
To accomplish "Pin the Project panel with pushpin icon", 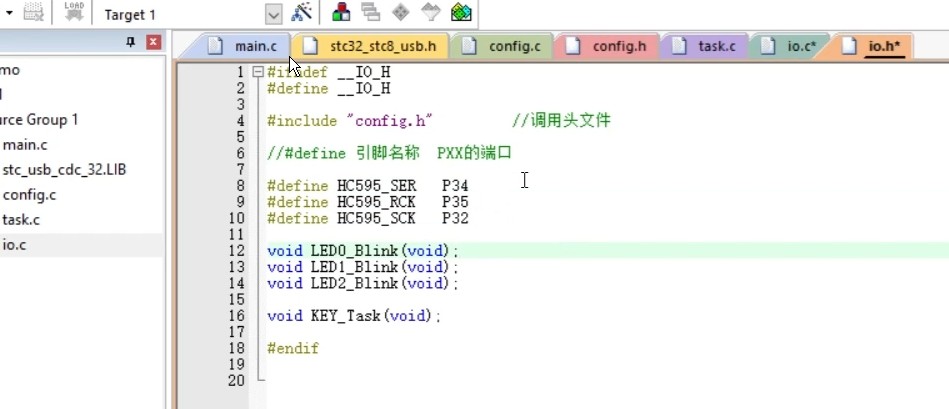I will pos(130,42).
